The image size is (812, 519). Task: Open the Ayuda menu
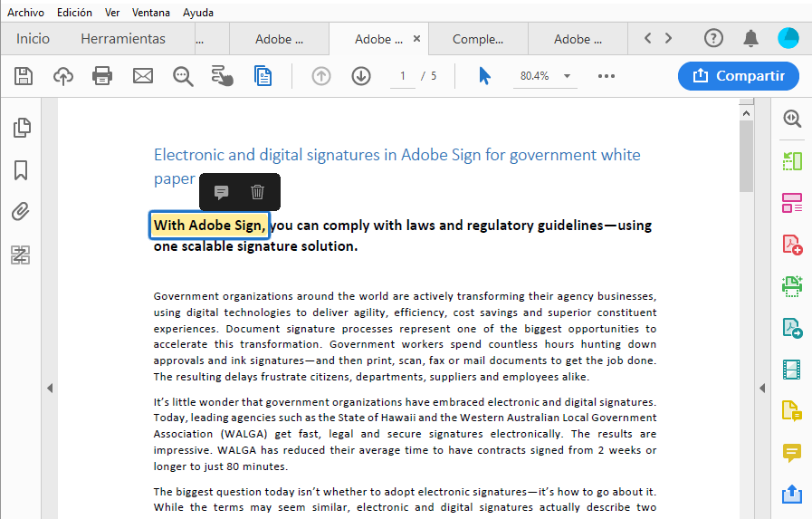pos(198,13)
